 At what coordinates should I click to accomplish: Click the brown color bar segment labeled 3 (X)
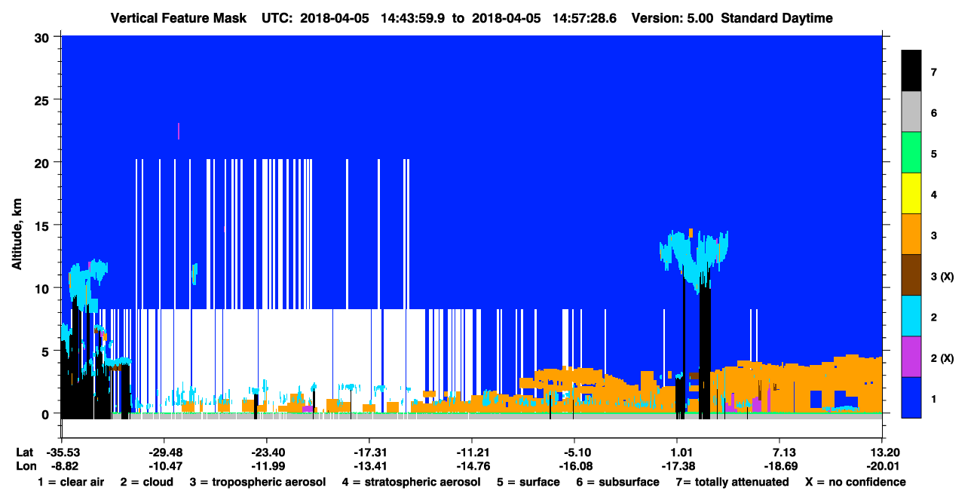pos(911,275)
